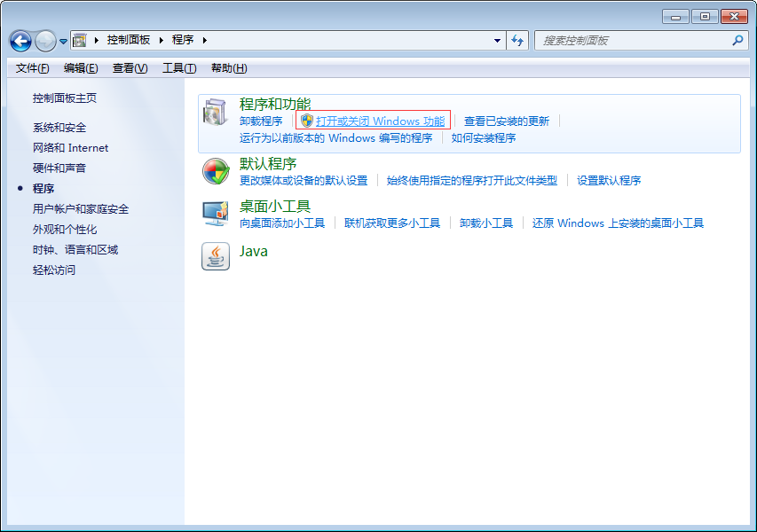Click the Java coffee cup icon
This screenshot has height=532, width=757.
[216, 256]
